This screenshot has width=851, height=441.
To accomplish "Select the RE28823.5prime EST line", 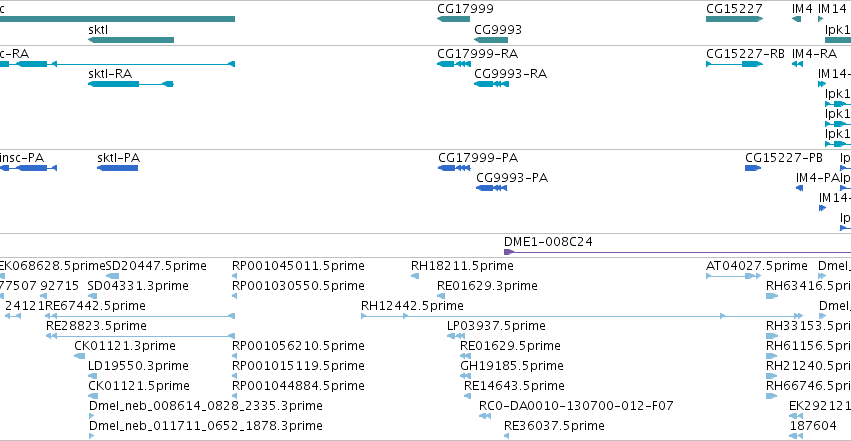I will coord(140,336).
